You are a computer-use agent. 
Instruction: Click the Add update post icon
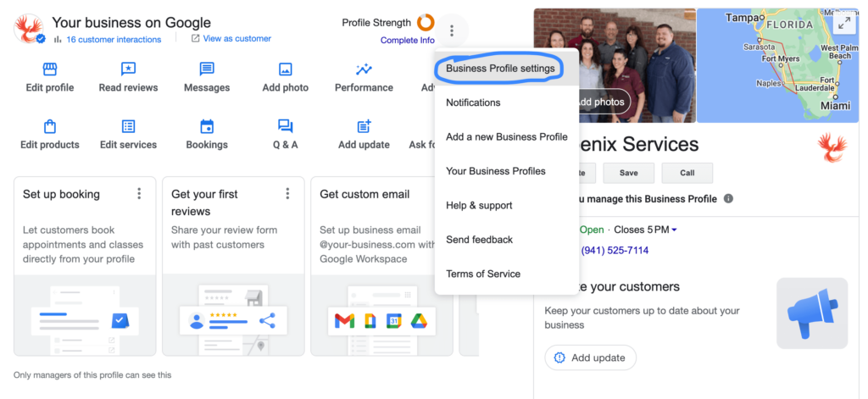(364, 126)
